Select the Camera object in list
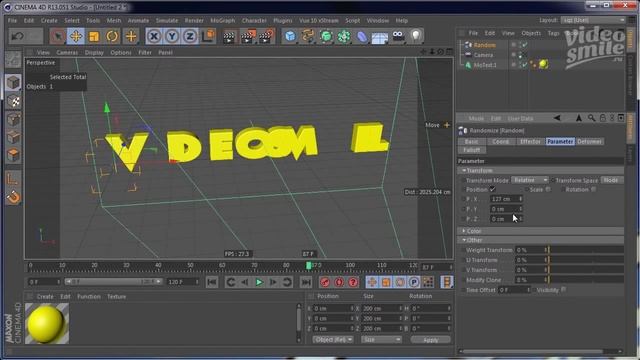The image size is (640, 360). pyautogui.click(x=483, y=55)
